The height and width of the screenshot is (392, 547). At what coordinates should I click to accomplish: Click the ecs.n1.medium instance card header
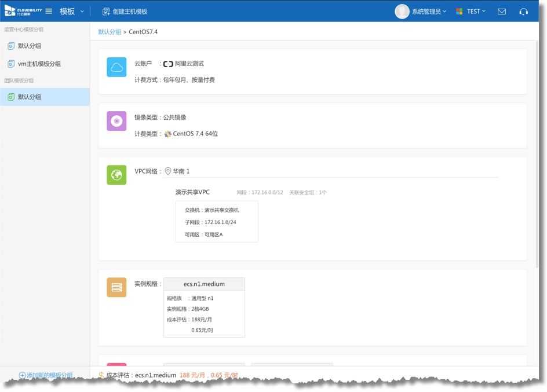(x=204, y=284)
